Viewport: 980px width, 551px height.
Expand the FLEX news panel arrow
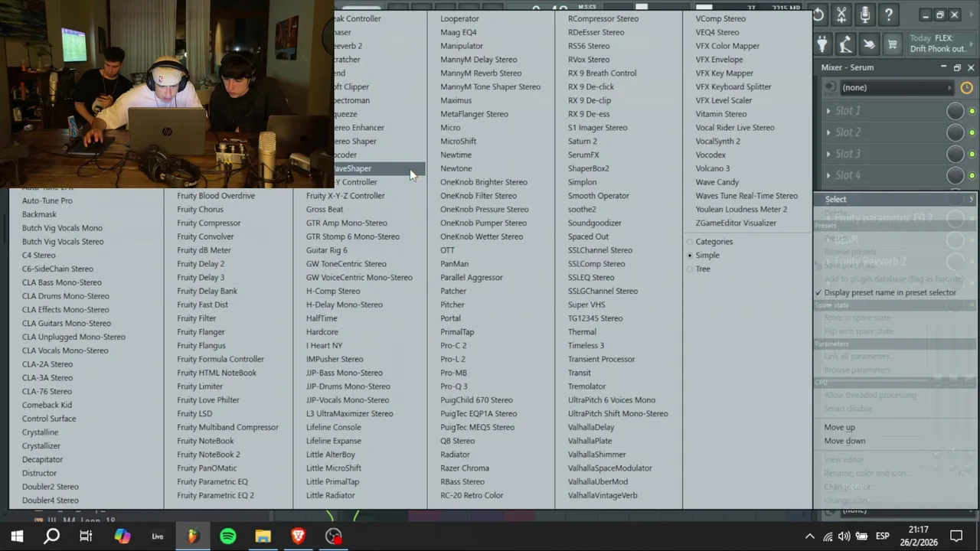972,44
